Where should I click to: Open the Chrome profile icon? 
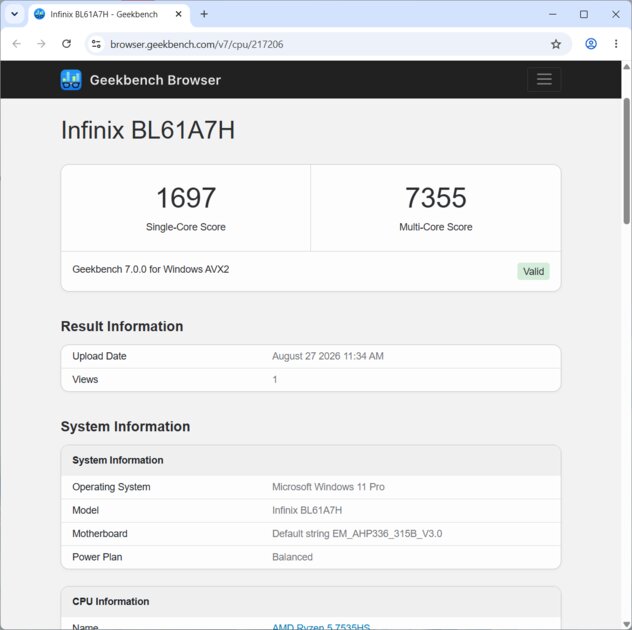(x=591, y=44)
